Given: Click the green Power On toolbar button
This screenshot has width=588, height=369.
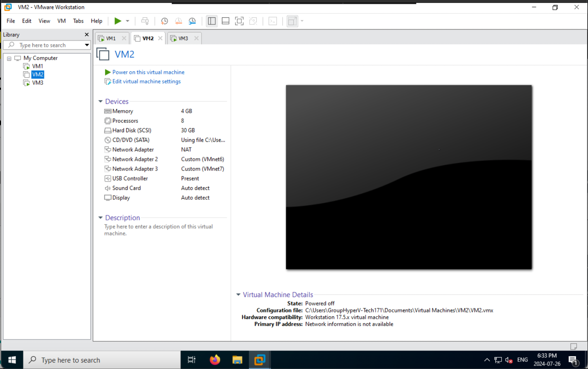Looking at the screenshot, I should [118, 21].
